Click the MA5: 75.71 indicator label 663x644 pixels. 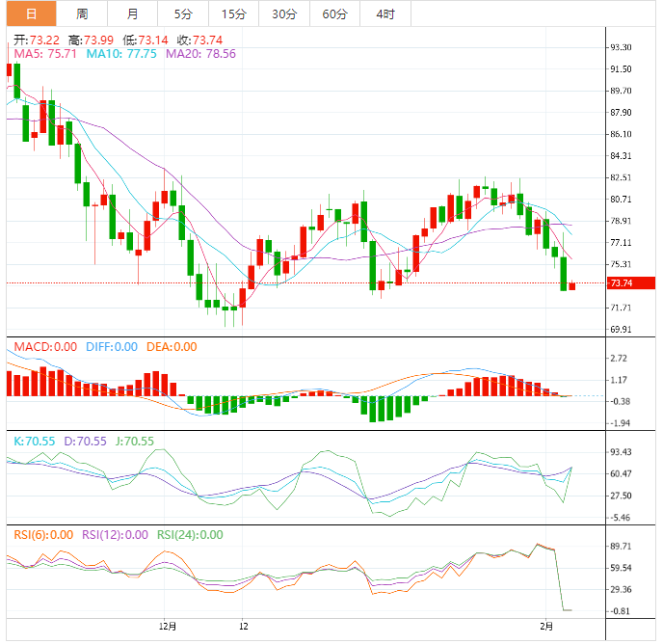pos(45,54)
